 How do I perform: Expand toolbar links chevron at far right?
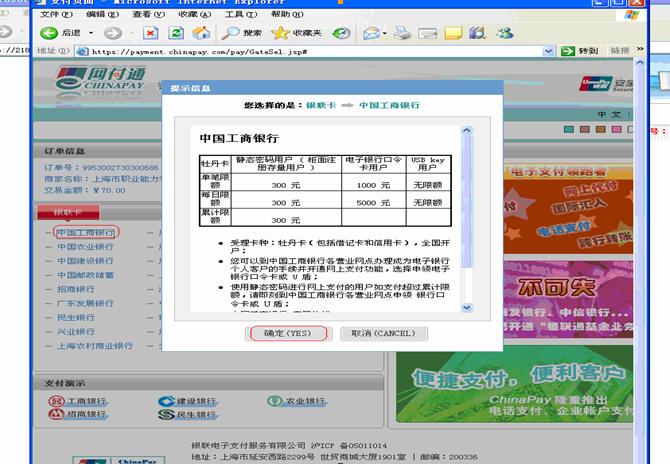pos(640,49)
